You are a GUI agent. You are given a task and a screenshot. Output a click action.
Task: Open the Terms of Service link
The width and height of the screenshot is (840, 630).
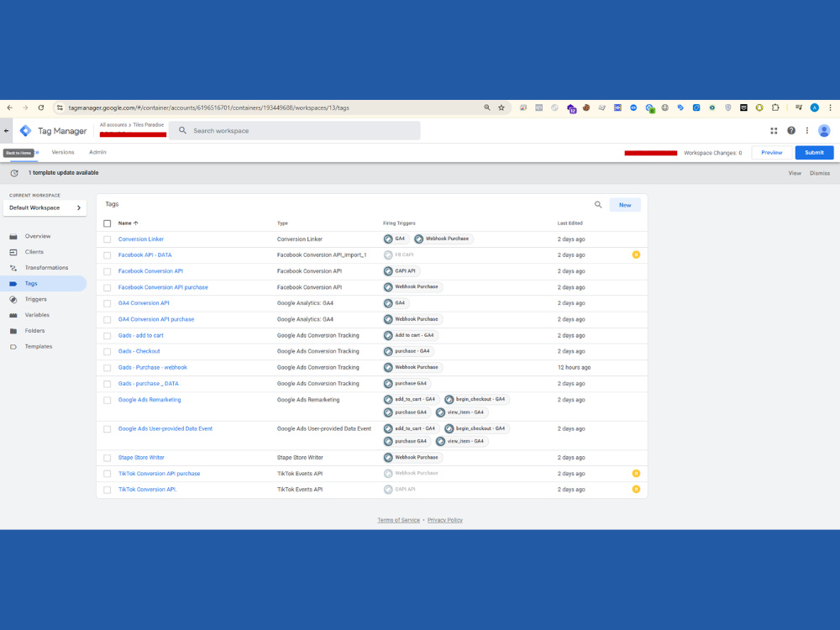click(398, 520)
